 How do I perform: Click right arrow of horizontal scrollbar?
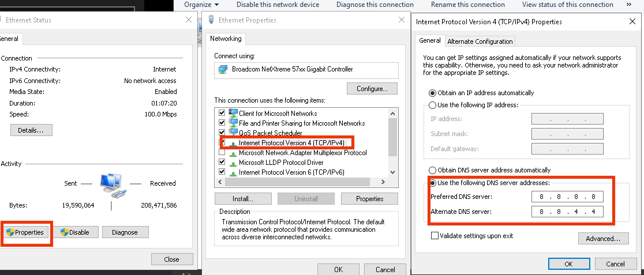383,182
